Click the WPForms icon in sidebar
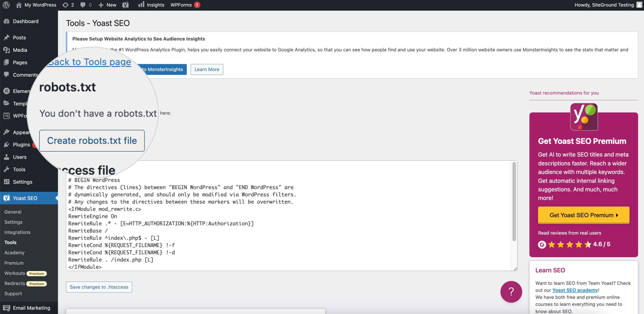 coord(7,116)
